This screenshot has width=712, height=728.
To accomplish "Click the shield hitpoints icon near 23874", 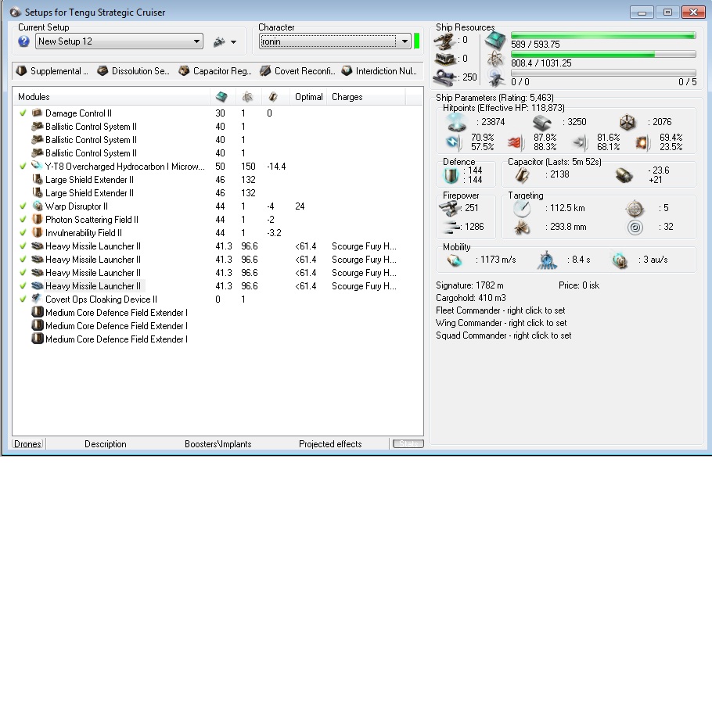I will (x=456, y=122).
